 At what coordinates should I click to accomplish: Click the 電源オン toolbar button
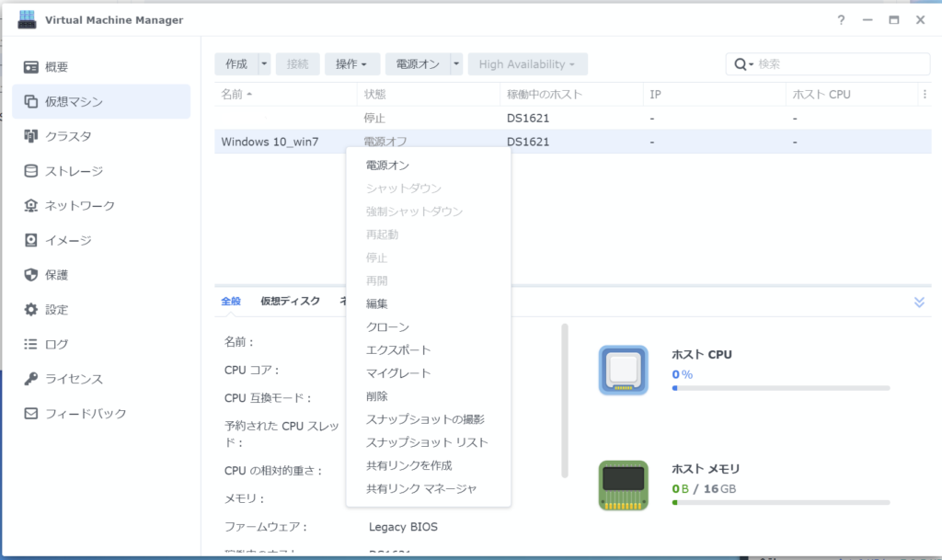tap(418, 64)
